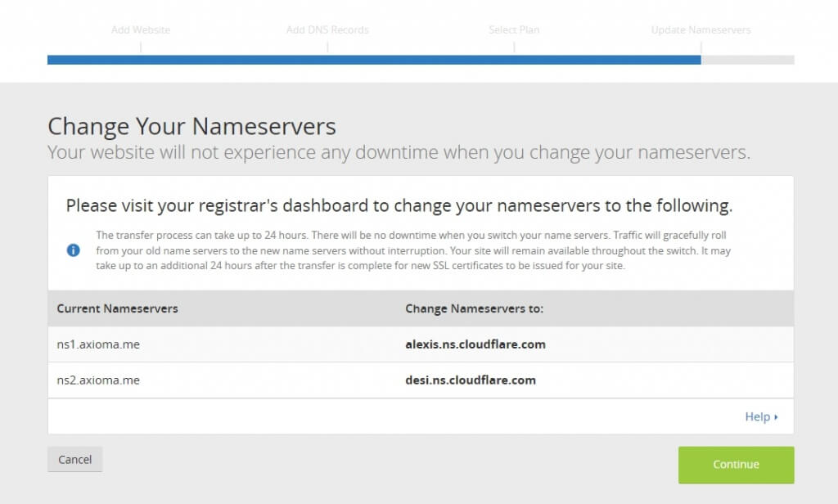Viewport: 838px width, 504px height.
Task: Select the Add Website step
Action: pos(141,30)
